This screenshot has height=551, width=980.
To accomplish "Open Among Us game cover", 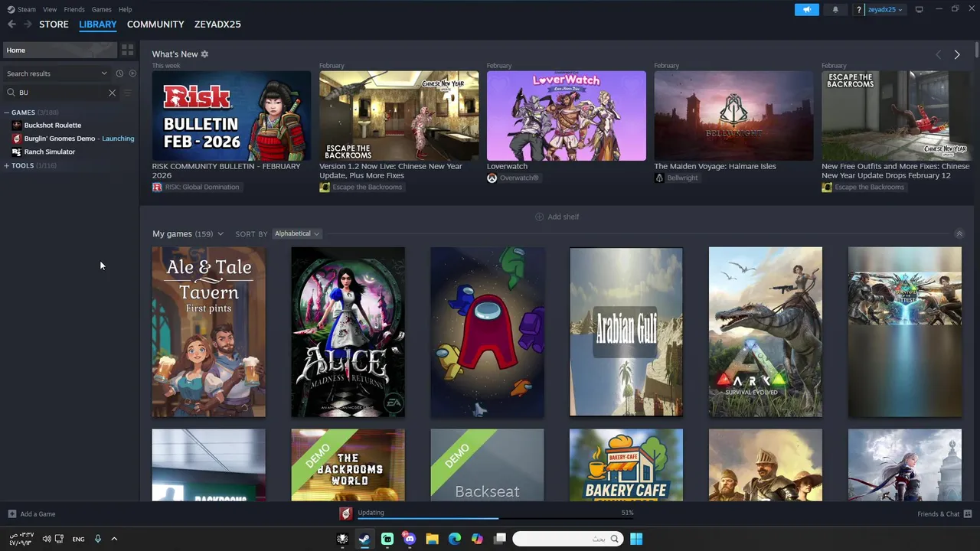I will 487,332.
